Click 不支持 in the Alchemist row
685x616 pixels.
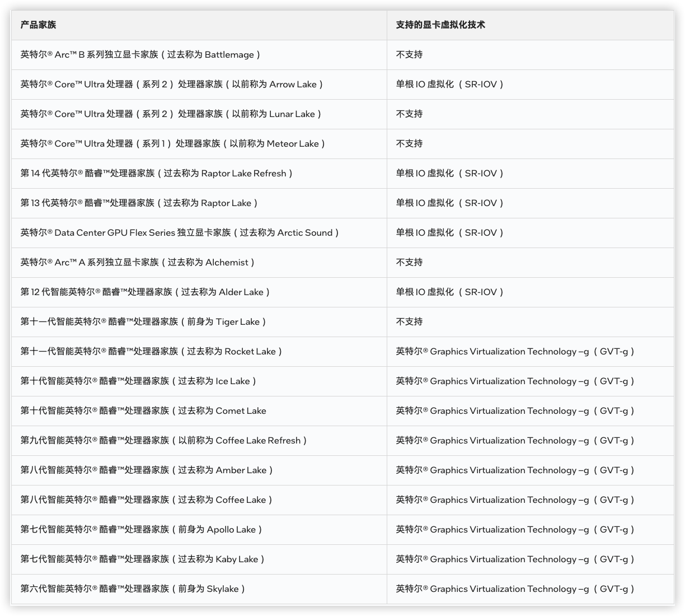coord(409,262)
